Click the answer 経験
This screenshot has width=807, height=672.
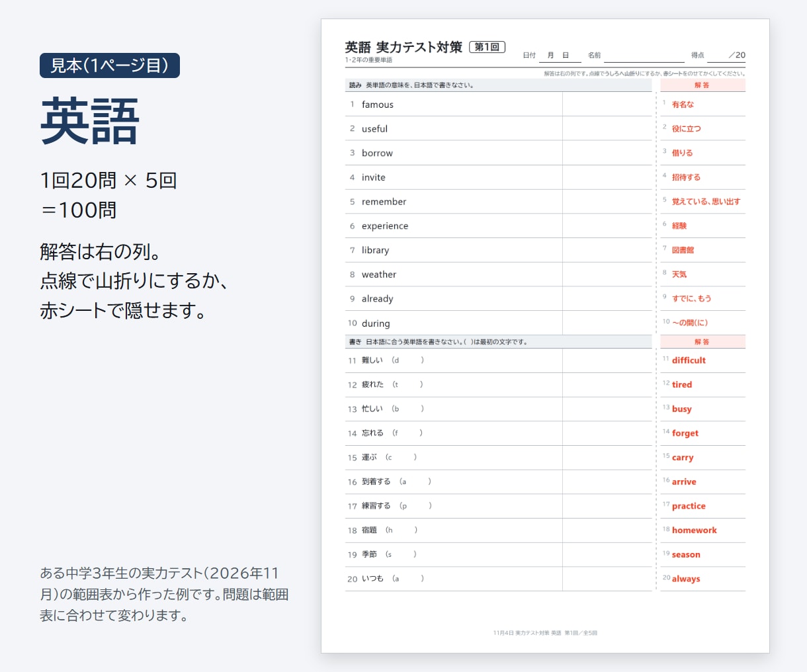679,226
